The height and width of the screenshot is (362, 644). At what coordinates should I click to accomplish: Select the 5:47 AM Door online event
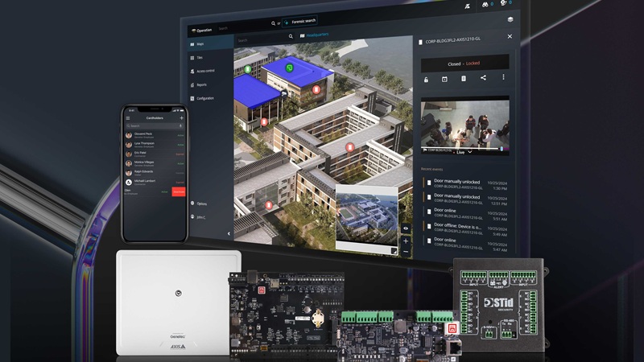(x=466, y=244)
